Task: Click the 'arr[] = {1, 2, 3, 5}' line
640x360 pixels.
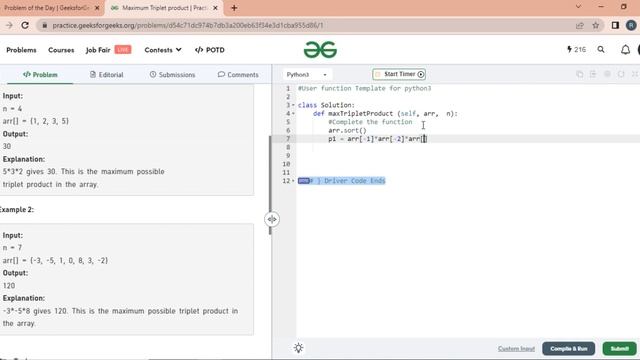Action: [36, 121]
